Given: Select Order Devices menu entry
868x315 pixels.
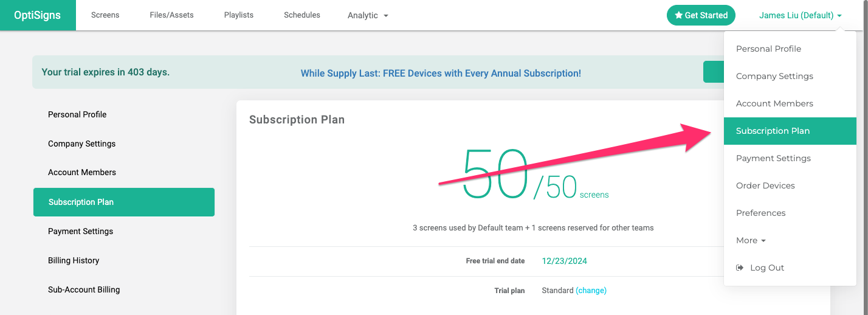Looking at the screenshot, I should (790, 185).
